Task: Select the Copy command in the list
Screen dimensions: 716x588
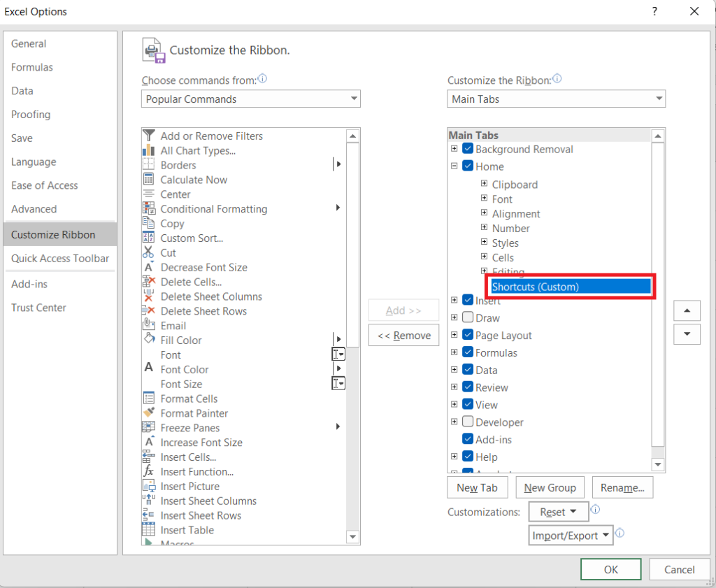Action: point(171,223)
